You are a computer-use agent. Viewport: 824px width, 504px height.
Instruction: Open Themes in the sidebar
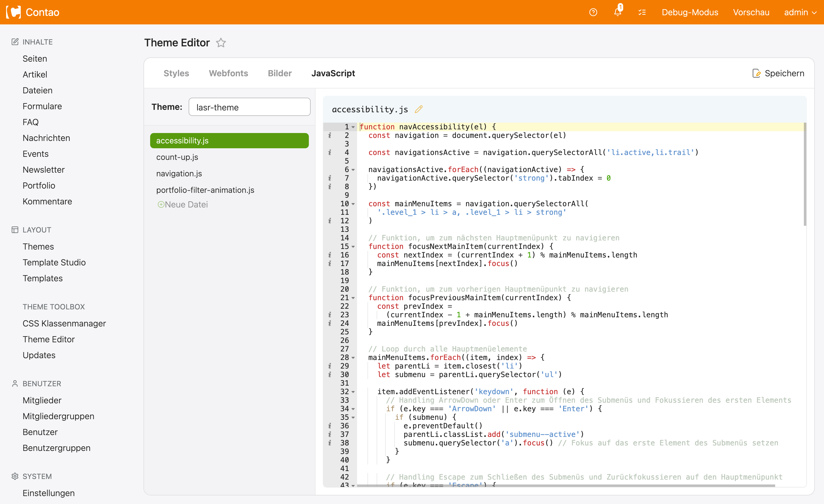point(38,247)
